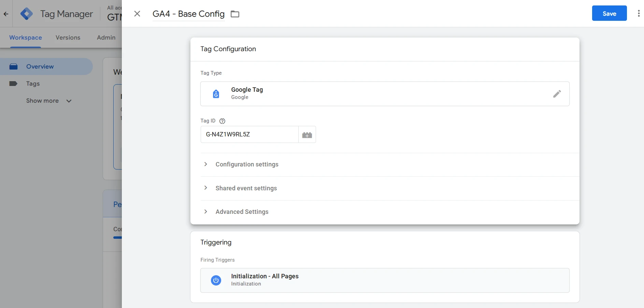644x308 pixels.
Task: Click the Tags label icon in sidebar
Action: (13, 84)
